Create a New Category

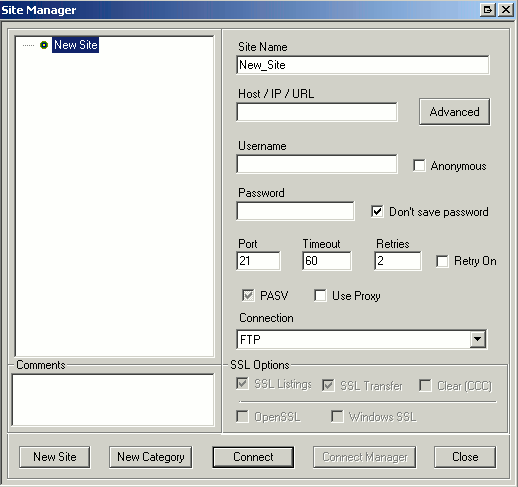point(151,457)
